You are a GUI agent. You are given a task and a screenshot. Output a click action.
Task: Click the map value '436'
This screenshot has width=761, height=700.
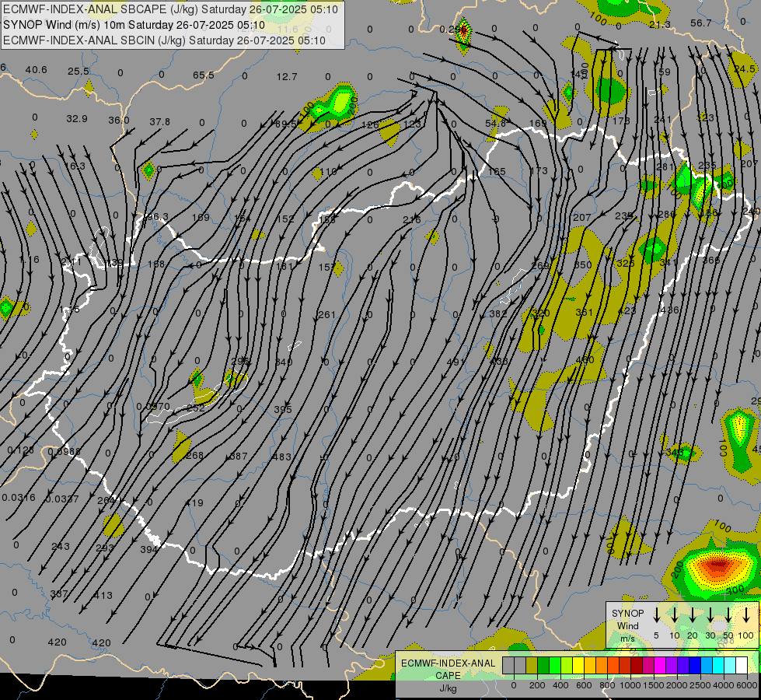[x=670, y=310]
